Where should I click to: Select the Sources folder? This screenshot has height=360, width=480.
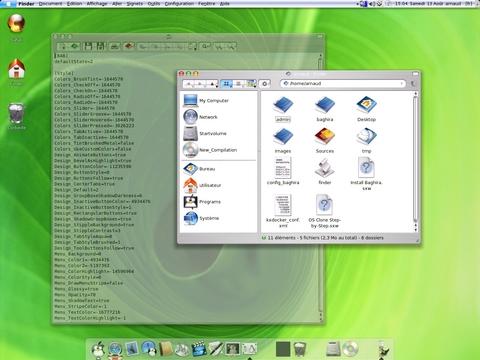325,141
